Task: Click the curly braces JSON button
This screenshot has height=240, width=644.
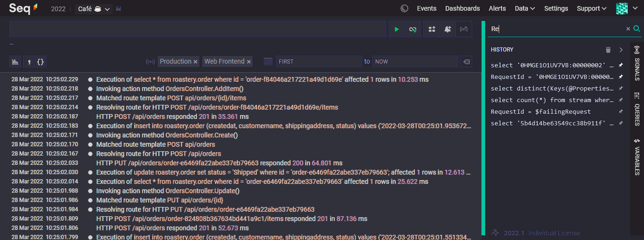Action: (40, 61)
